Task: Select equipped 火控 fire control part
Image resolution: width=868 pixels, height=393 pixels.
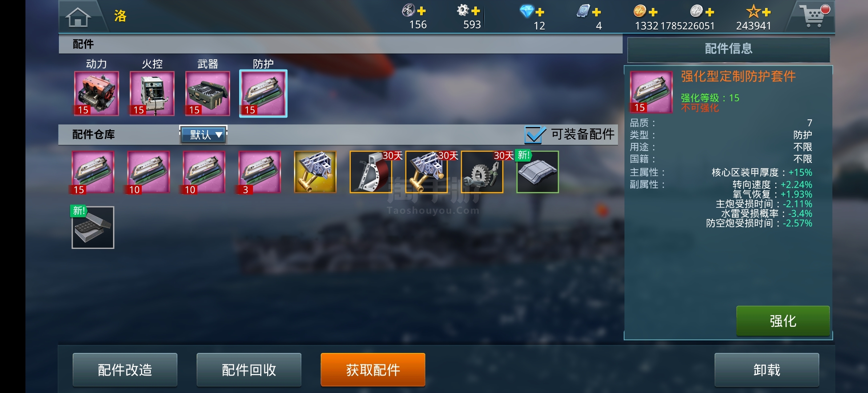Action: [x=152, y=94]
